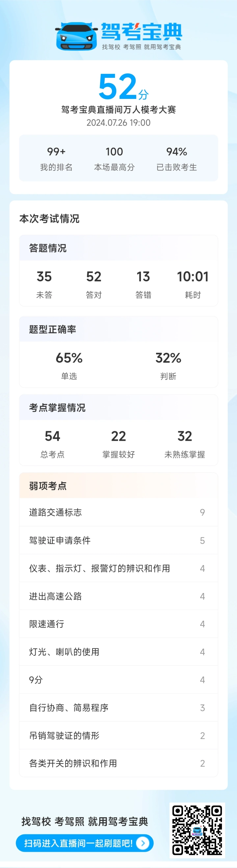Select 仪表、指示灯、报警灯的辨识和作用 row
Screen dimensions: 237x868
click(x=118, y=568)
